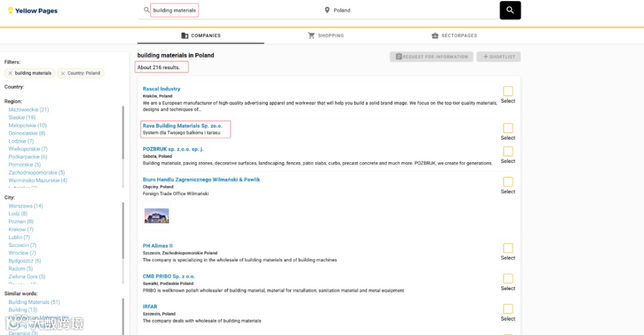This screenshot has width=644, height=335.
Task: Switch to the Sectorpages tab
Action: click(x=454, y=36)
